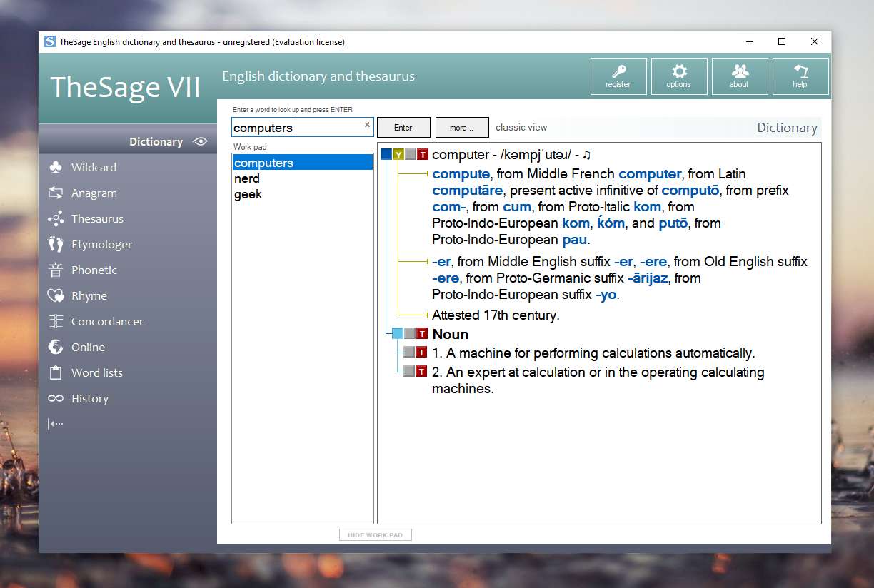Screen dimensions: 874x588
Task: Toggle the eye icon next to Dictionary
Action: 200,141
